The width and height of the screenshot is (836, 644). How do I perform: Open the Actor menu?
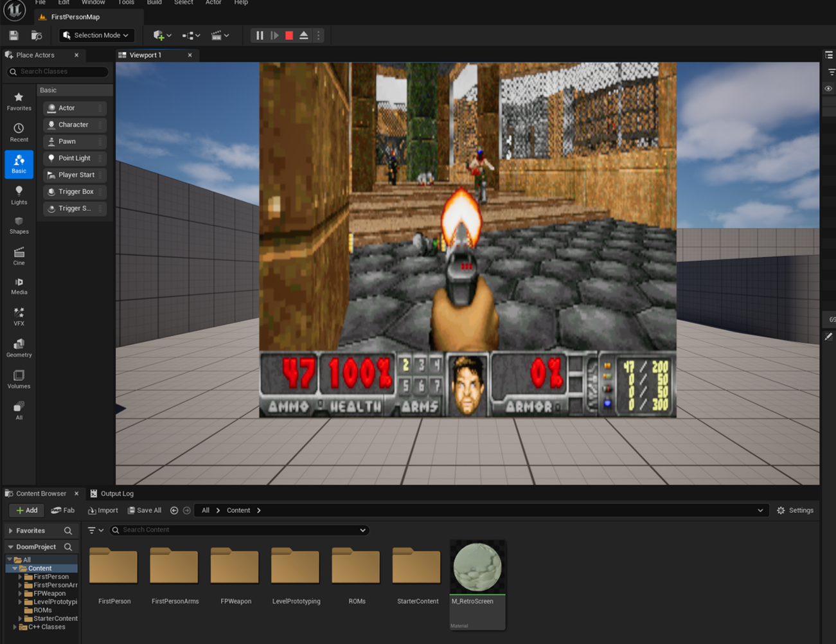pyautogui.click(x=213, y=3)
